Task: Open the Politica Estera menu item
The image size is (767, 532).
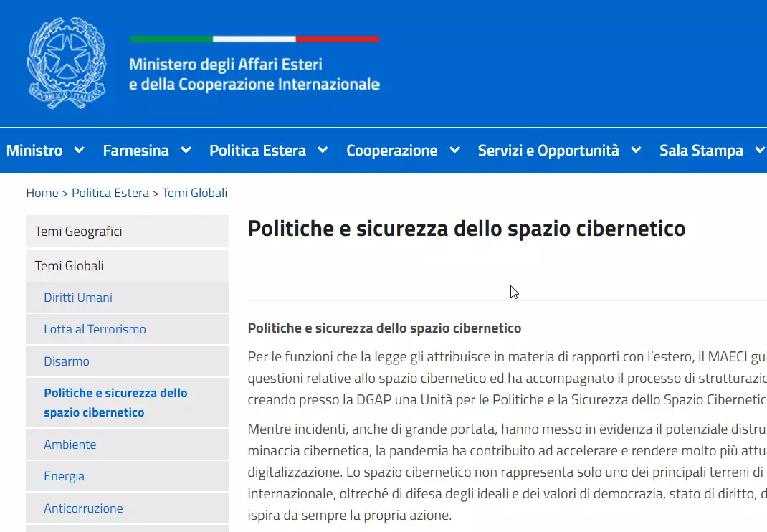Action: pyautogui.click(x=257, y=151)
